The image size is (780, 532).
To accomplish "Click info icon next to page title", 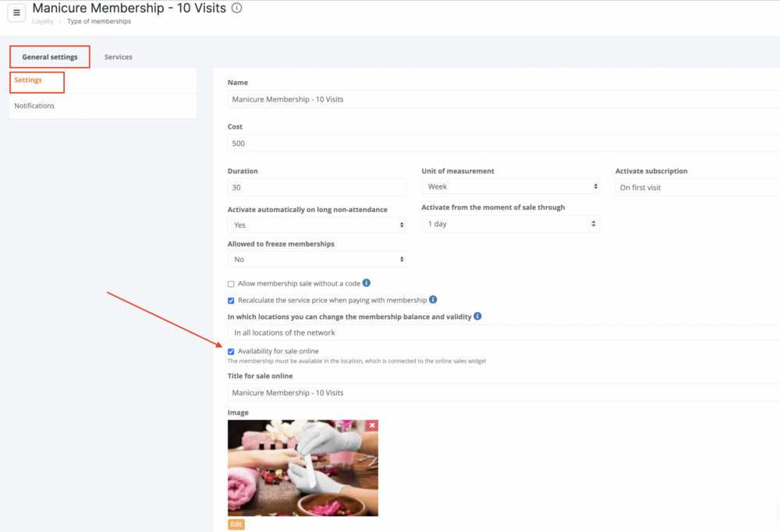I will (x=237, y=8).
